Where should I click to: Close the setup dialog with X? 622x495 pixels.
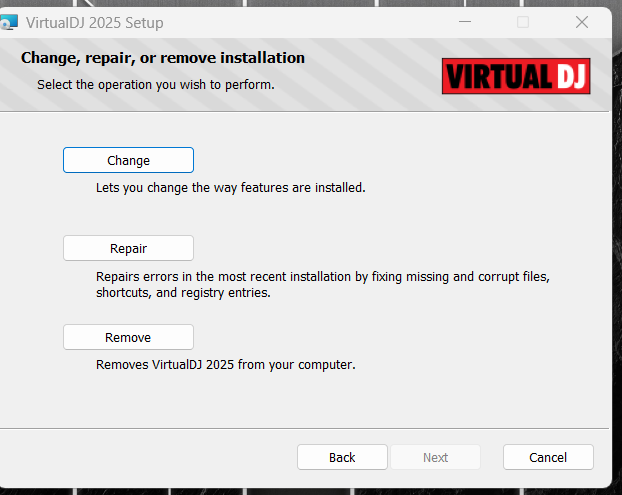click(x=582, y=22)
